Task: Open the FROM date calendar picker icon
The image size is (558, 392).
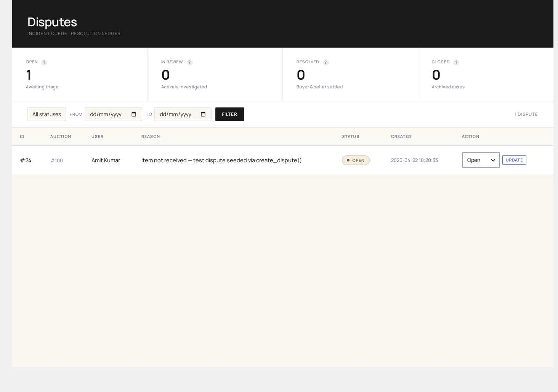Action: click(134, 114)
